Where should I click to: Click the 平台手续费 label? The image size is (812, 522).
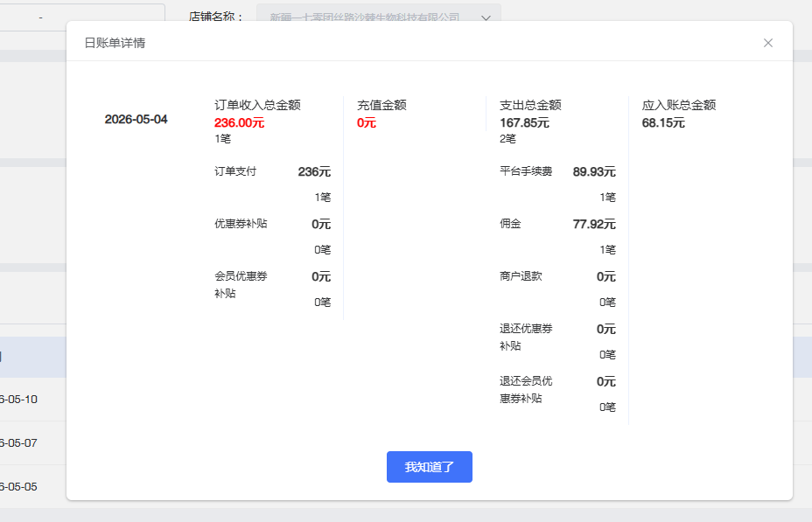click(526, 171)
